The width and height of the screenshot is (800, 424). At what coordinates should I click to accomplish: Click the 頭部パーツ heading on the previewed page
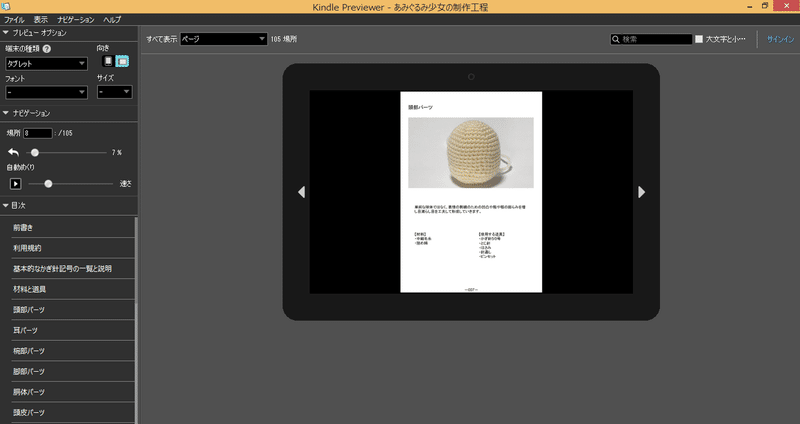pos(420,108)
